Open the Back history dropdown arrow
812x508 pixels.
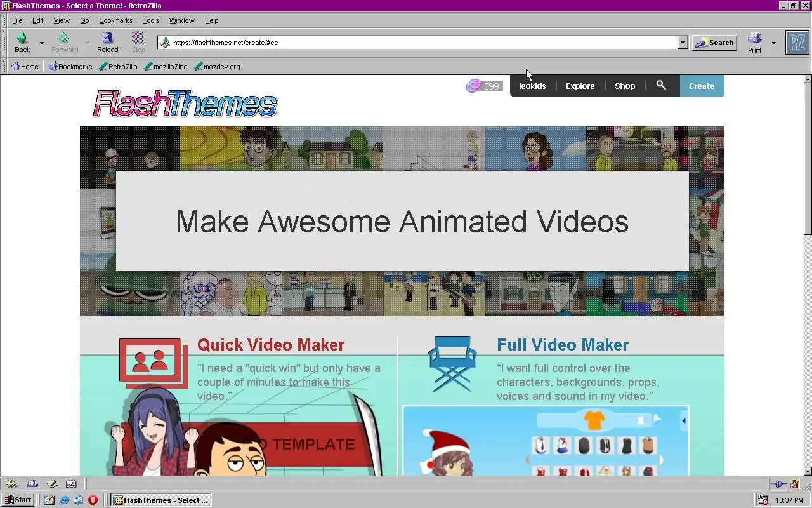pos(42,43)
